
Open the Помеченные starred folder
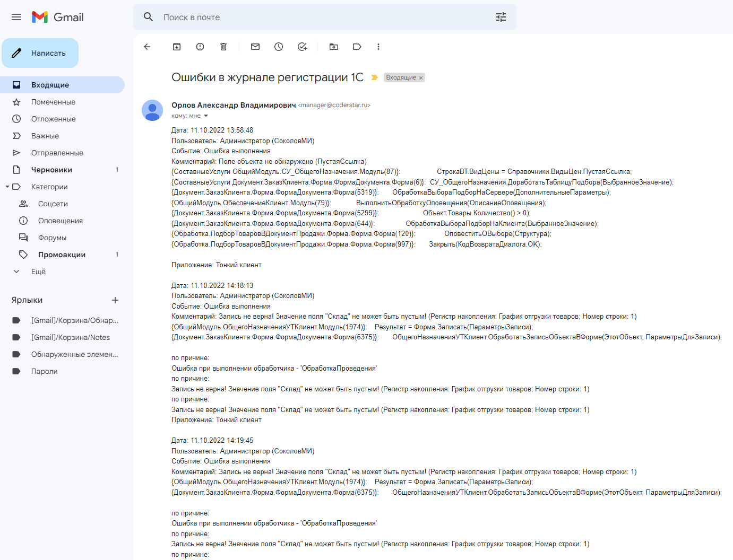tap(62, 102)
